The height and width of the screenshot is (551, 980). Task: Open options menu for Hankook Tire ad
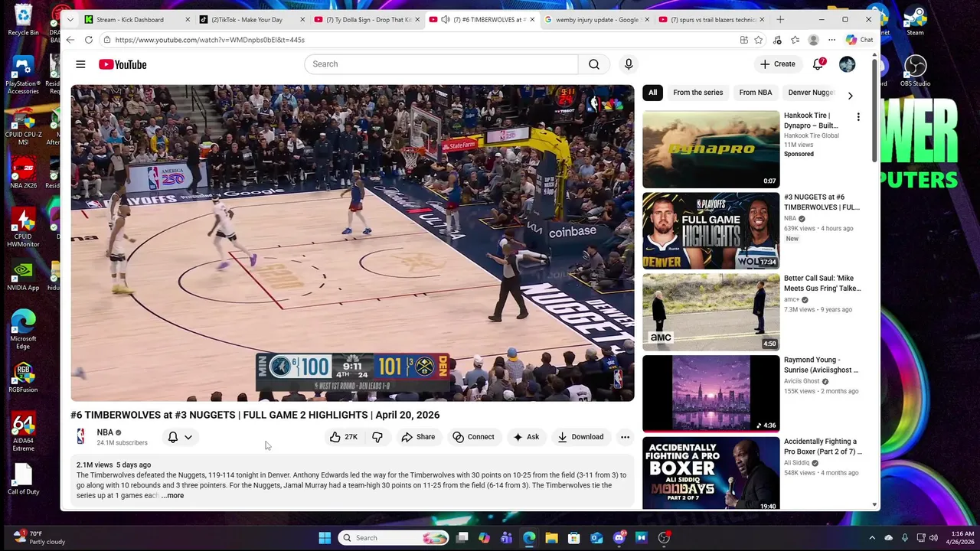858,117
